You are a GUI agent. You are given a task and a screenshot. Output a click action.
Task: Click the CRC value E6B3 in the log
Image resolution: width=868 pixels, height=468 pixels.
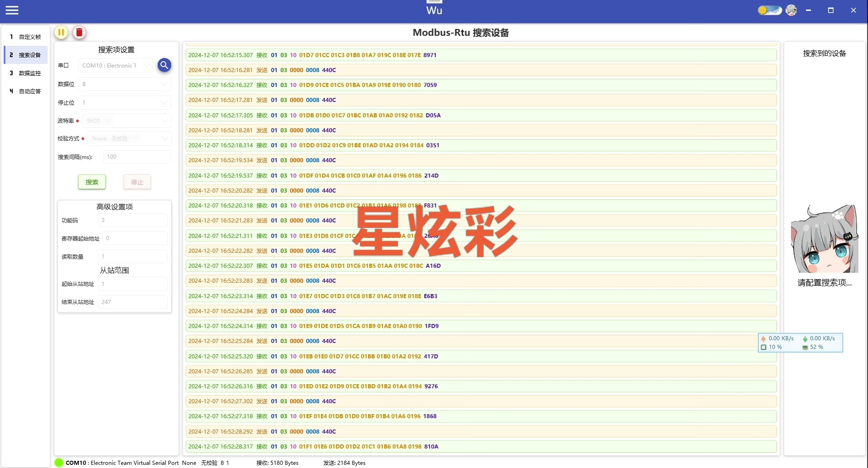pos(430,296)
